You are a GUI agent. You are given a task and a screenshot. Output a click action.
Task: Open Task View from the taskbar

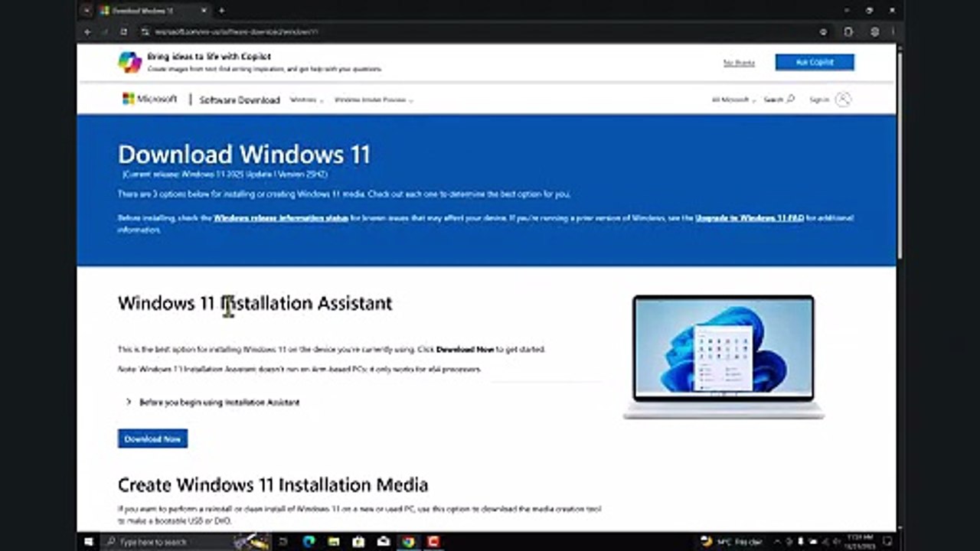tap(283, 542)
